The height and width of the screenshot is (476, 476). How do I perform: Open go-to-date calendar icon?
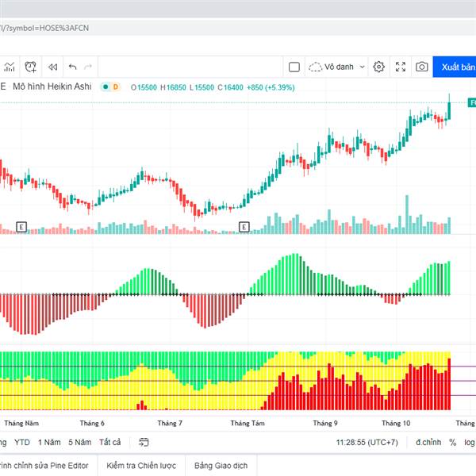[x=144, y=443]
